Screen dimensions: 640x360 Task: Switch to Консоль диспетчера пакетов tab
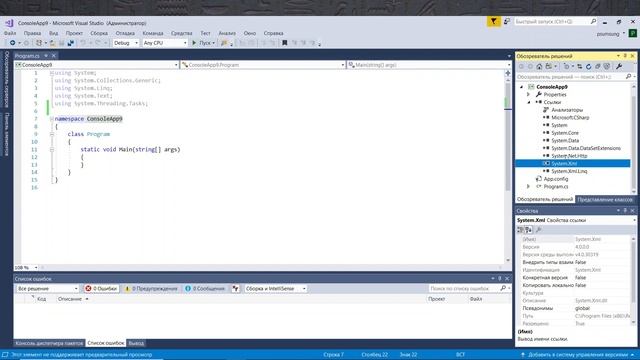49,343
